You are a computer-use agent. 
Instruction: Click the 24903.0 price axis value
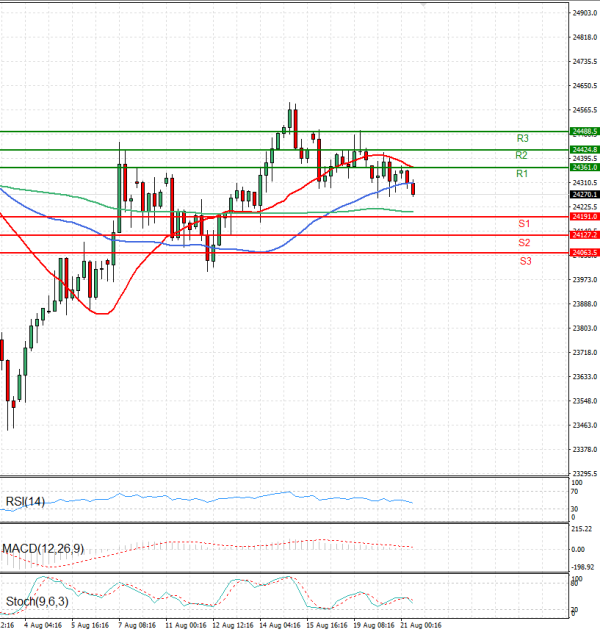(585, 13)
